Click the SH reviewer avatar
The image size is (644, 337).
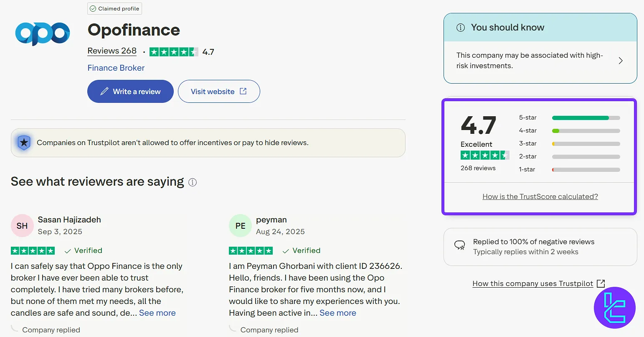tap(22, 226)
